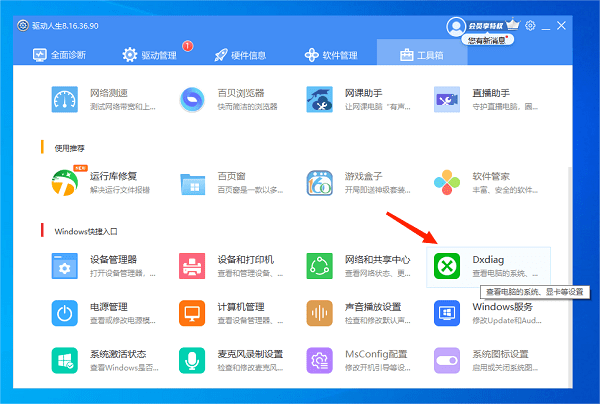Click the vertical scrollbar of the toolbox
Image resolution: width=600 pixels, height=404 pixels.
point(570,277)
